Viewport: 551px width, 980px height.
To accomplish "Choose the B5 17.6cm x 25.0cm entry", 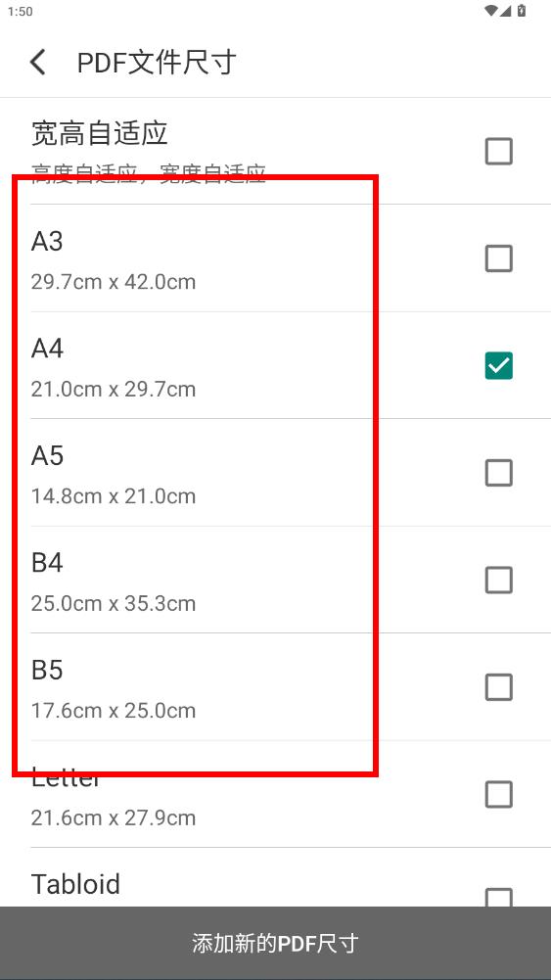I will click(x=276, y=687).
